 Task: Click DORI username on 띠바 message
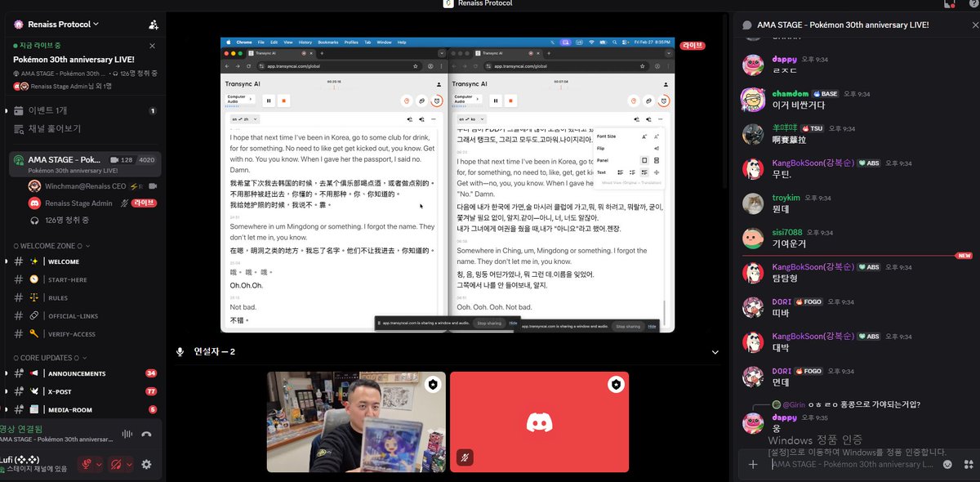tap(782, 301)
